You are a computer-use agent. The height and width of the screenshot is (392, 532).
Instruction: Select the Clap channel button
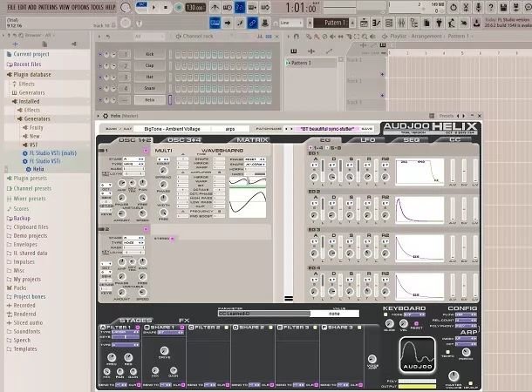(x=150, y=65)
